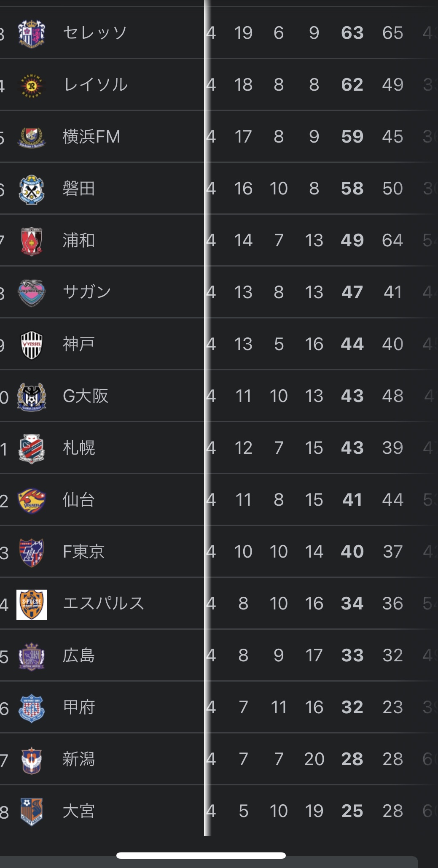Tap the F東京 club crest
This screenshot has width=438, height=868.
click(x=32, y=552)
